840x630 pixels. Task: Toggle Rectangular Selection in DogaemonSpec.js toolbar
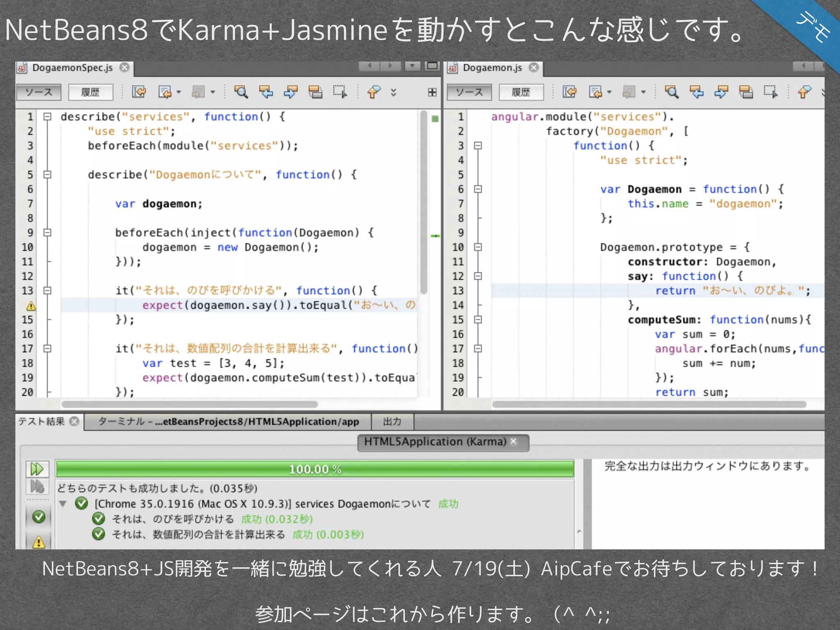coord(340,92)
